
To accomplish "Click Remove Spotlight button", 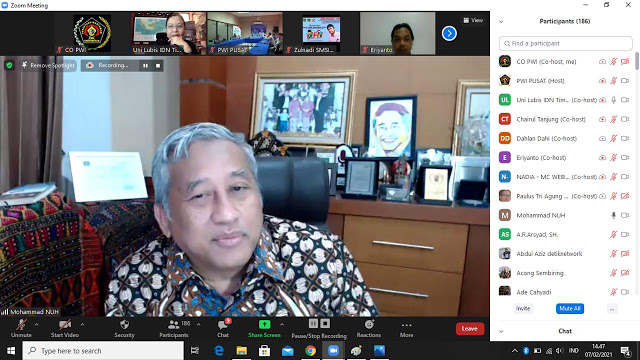I will 48,65.
